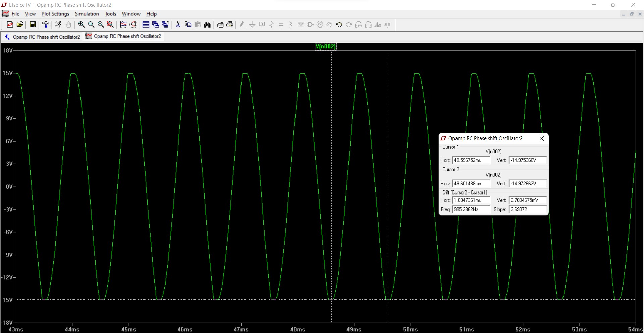644x333 pixels.
Task: Close the cursor measurement dialog
Action: [541, 138]
